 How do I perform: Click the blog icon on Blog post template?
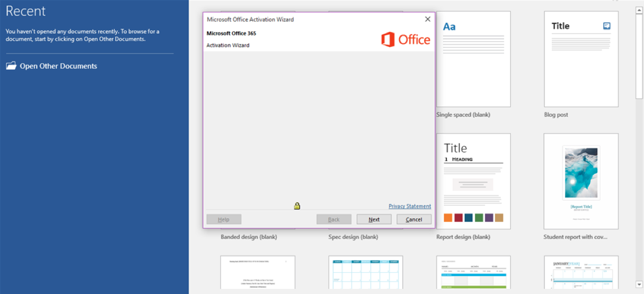point(607,25)
